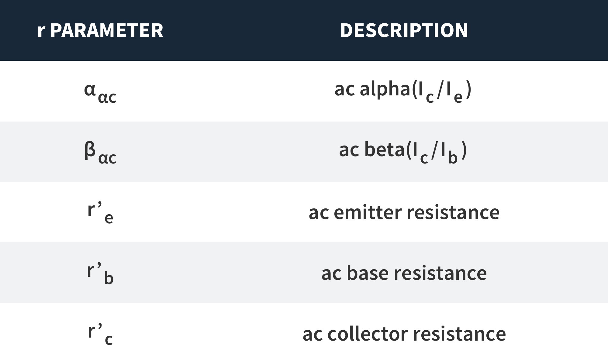
Task: Select 'ac base resistance' description
Action: coord(404,273)
